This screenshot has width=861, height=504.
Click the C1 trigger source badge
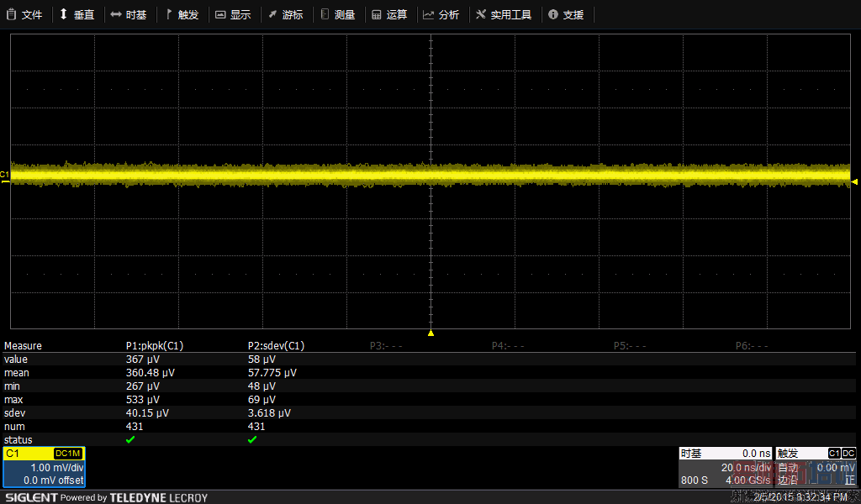[x=834, y=454]
